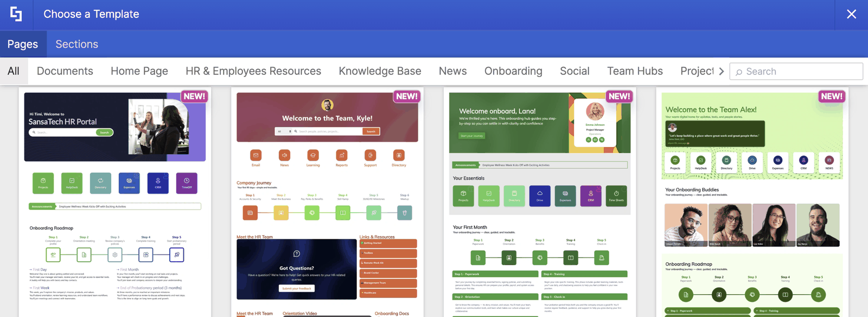Click HelpDesk icon in SansaTech template
This screenshot has height=317, width=868.
coord(72,183)
